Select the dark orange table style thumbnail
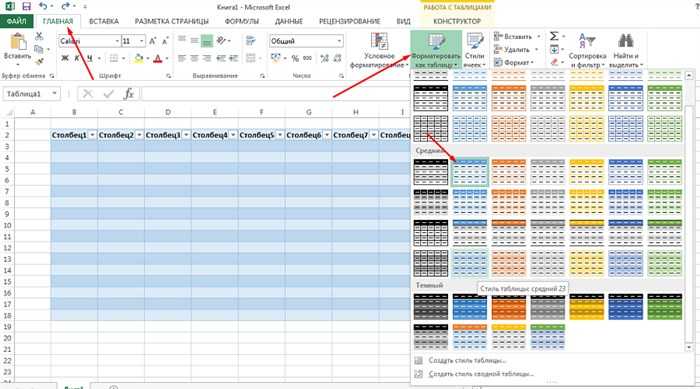 (x=509, y=306)
